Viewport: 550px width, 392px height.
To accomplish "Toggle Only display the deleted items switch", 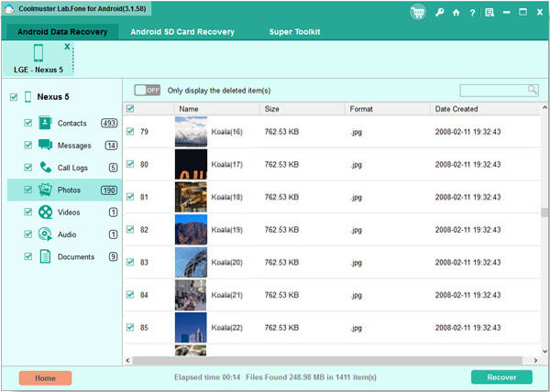I will [x=147, y=91].
